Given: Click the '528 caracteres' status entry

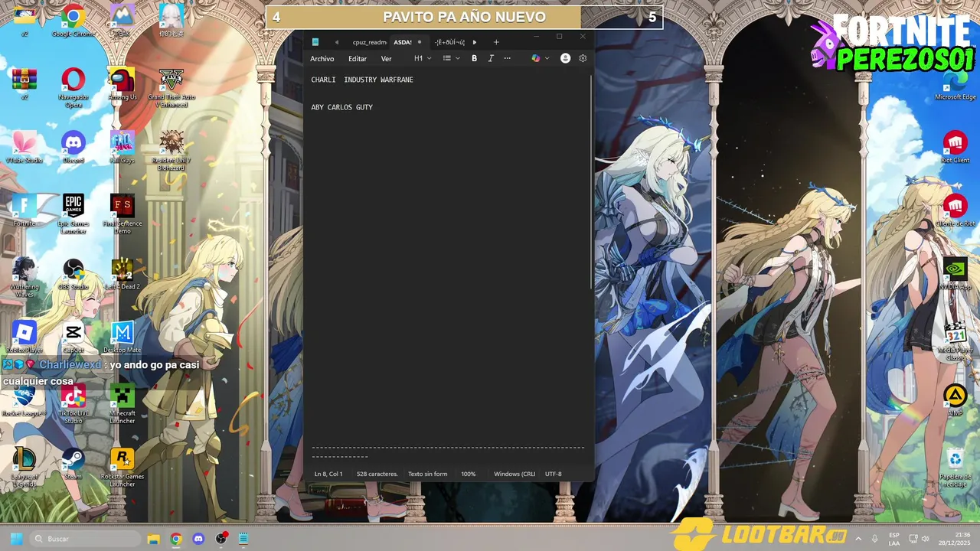Looking at the screenshot, I should (x=377, y=474).
